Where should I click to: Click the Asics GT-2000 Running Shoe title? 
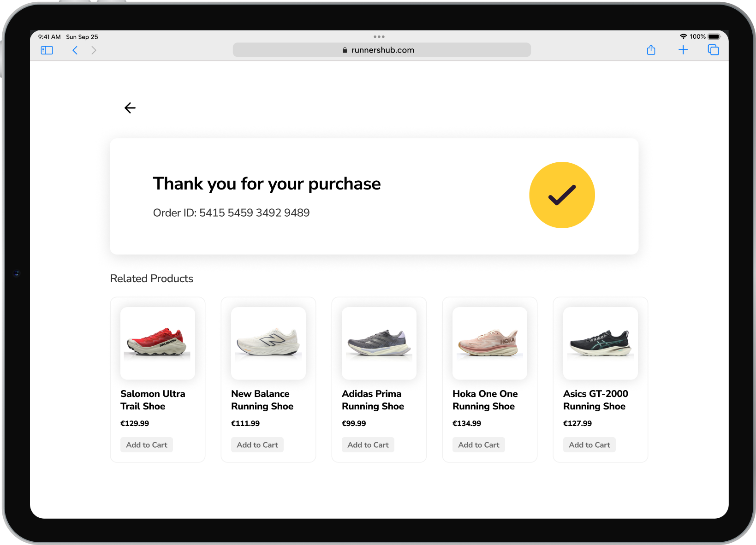(595, 400)
